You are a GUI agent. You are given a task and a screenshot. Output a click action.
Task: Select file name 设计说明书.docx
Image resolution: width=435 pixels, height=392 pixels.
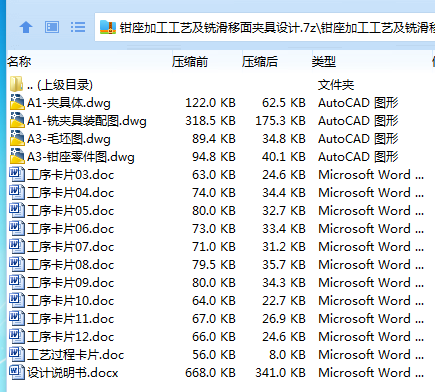tap(73, 373)
